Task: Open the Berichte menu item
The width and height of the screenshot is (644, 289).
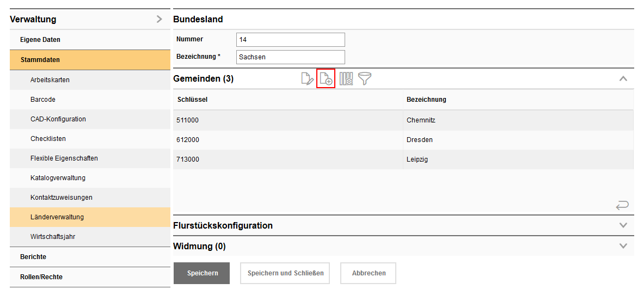Action: coord(33,257)
